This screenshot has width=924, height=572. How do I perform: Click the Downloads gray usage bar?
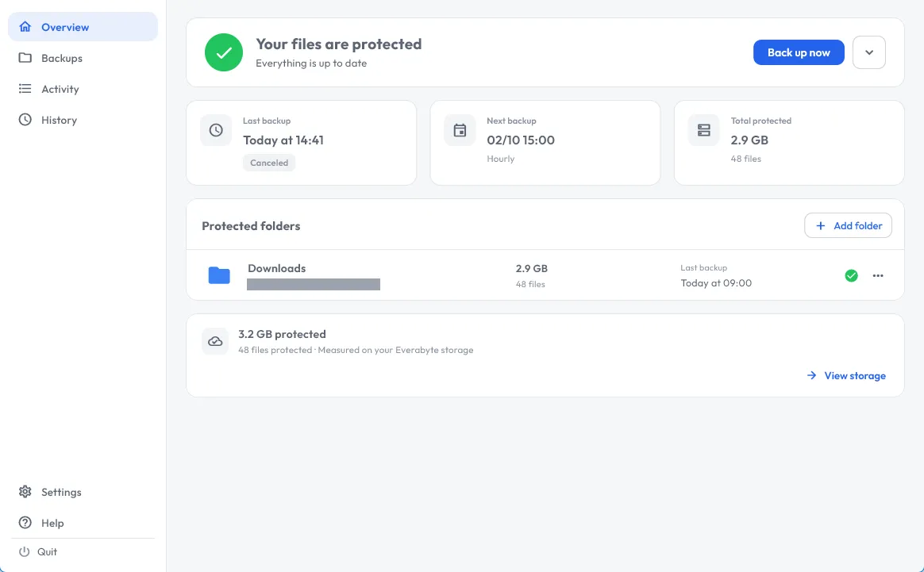point(314,285)
